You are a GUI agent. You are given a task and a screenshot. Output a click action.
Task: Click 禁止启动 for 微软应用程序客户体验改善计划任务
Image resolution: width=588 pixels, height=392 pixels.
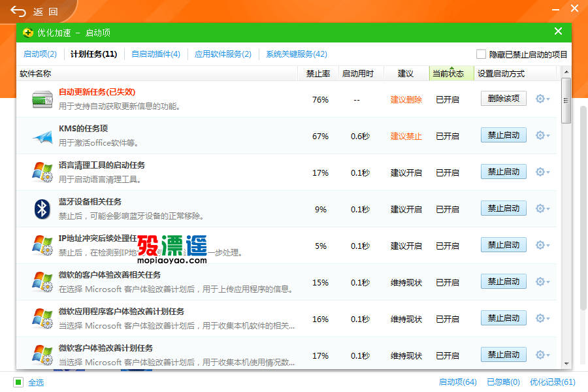coord(504,318)
